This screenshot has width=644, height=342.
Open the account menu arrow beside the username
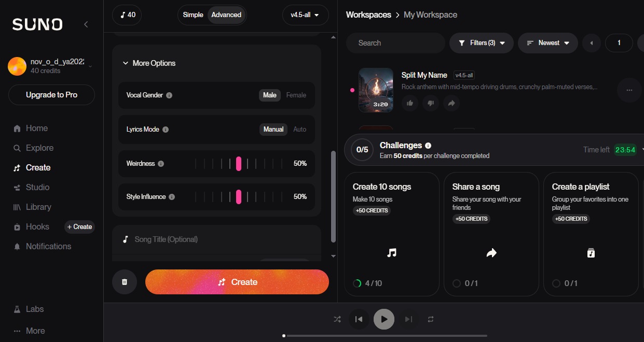90,66
